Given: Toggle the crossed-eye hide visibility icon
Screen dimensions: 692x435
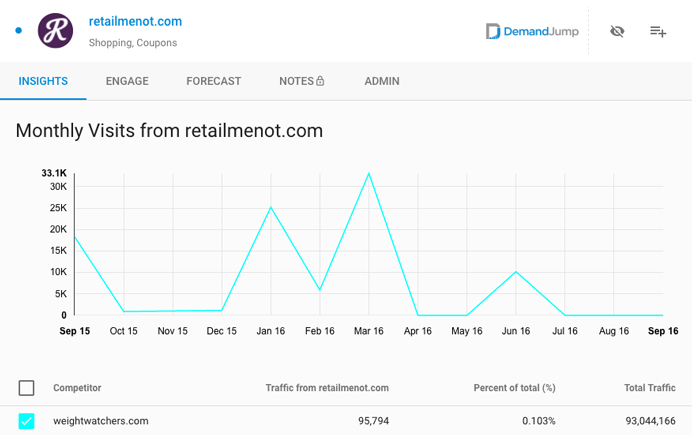Looking at the screenshot, I should [x=617, y=31].
